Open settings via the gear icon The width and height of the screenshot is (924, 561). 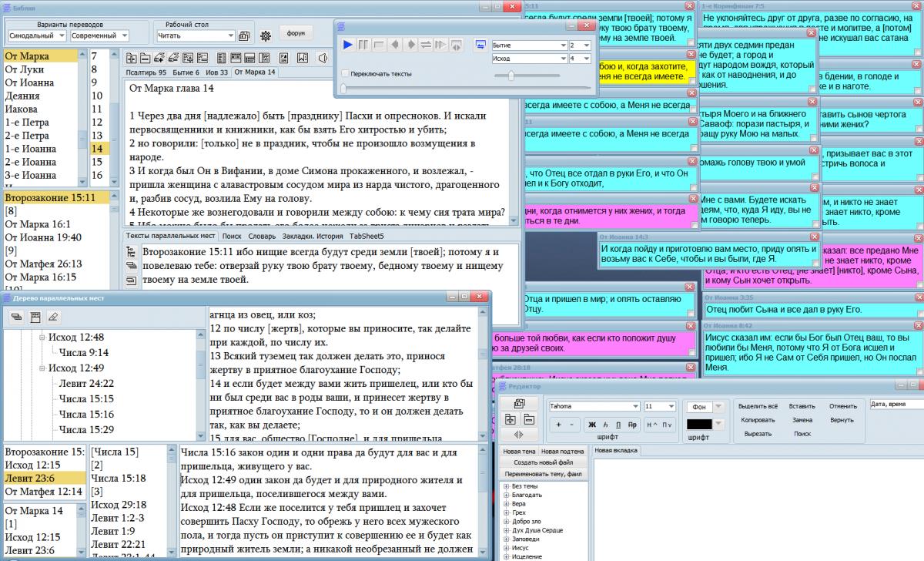(x=266, y=35)
